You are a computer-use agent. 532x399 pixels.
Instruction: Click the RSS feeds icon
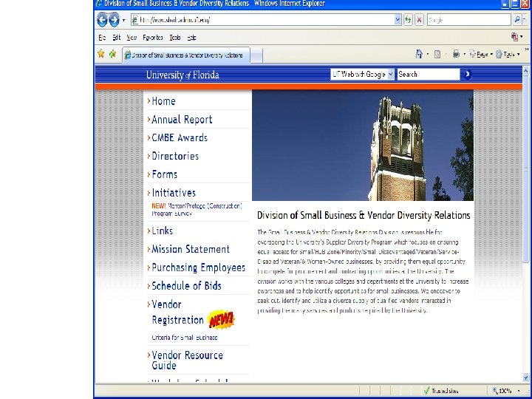(x=437, y=54)
